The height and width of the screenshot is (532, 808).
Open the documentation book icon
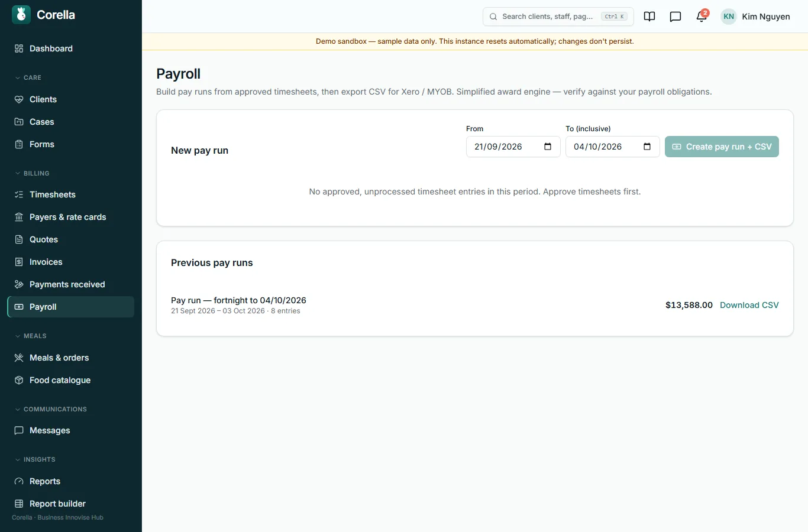[649, 17]
